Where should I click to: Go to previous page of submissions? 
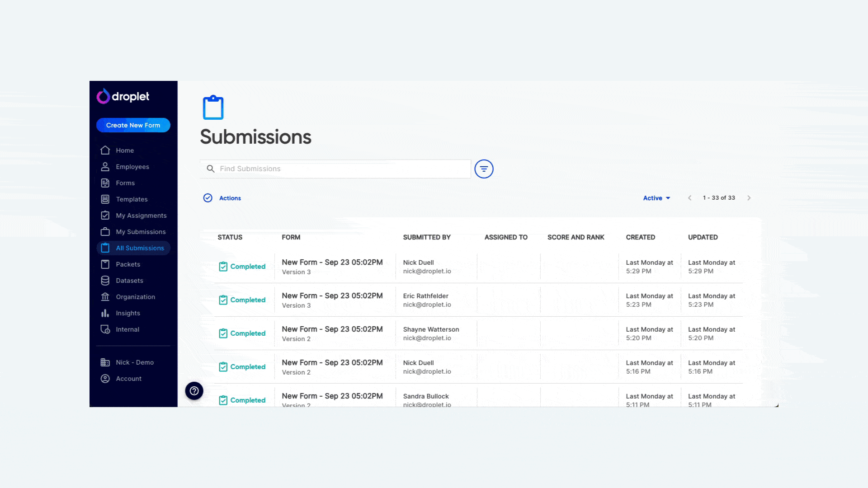click(690, 198)
